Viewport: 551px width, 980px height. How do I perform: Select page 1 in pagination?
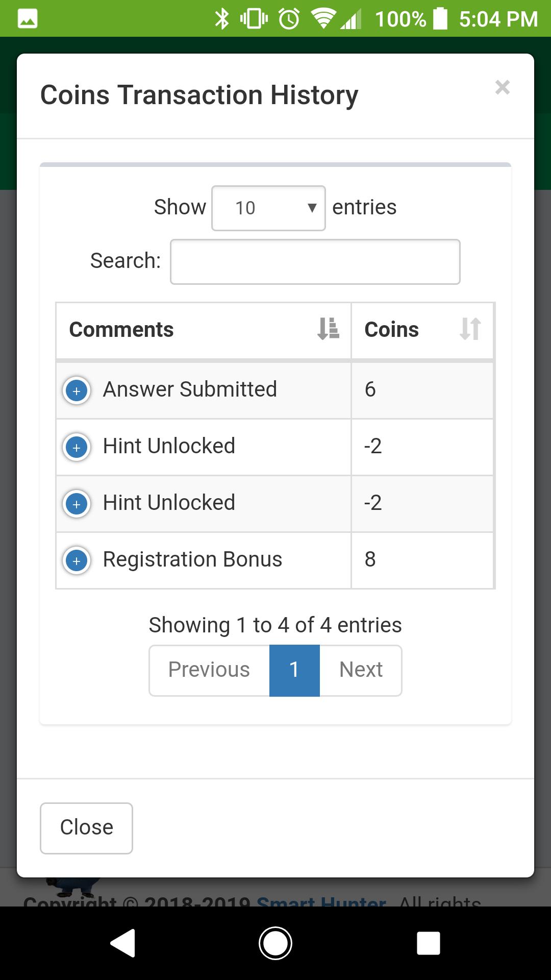point(294,670)
